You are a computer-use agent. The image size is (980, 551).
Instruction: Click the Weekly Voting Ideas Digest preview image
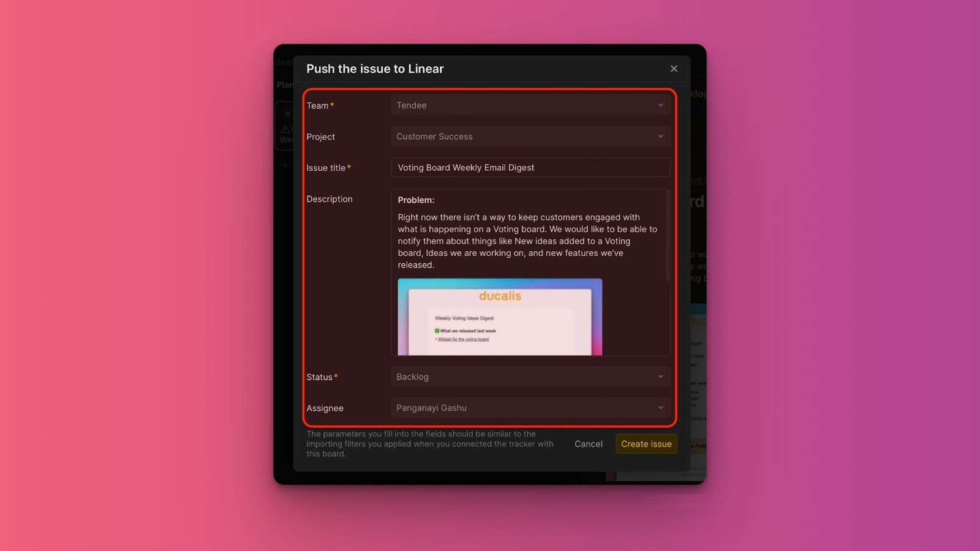500,317
